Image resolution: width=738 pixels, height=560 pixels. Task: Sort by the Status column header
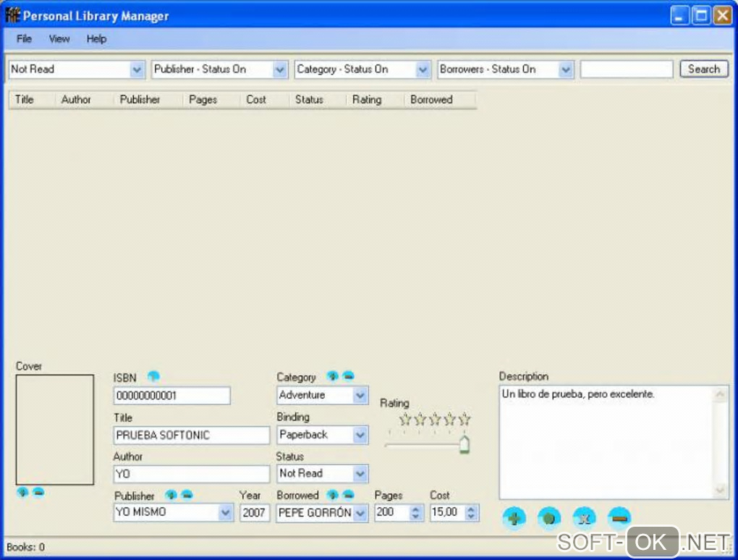[318, 100]
